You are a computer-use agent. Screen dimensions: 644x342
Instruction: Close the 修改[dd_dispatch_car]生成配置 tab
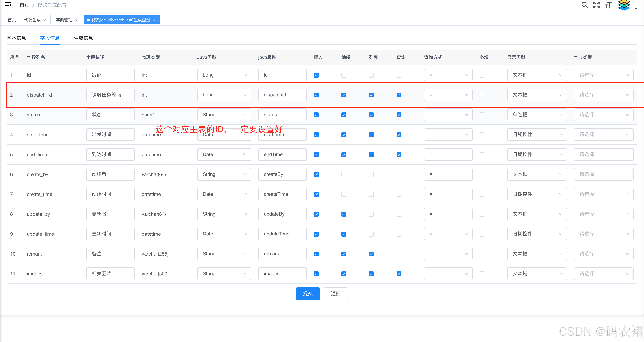click(x=154, y=20)
